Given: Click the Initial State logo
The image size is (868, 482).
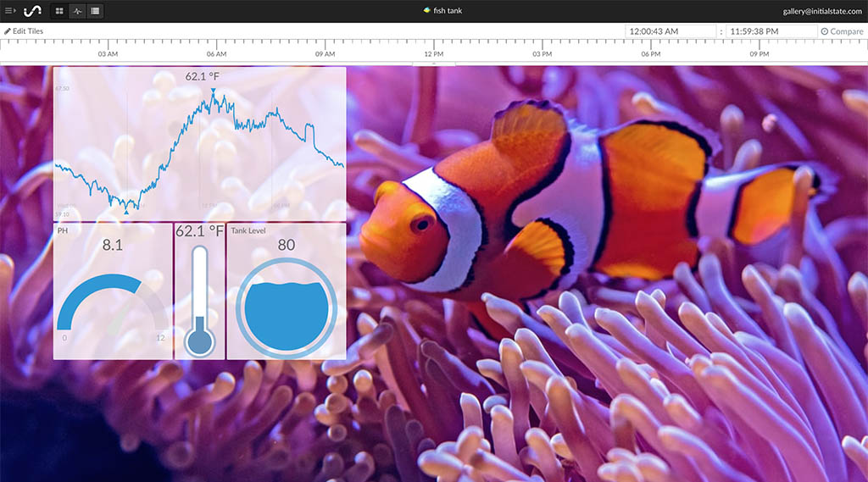Looking at the screenshot, I should click(33, 11).
